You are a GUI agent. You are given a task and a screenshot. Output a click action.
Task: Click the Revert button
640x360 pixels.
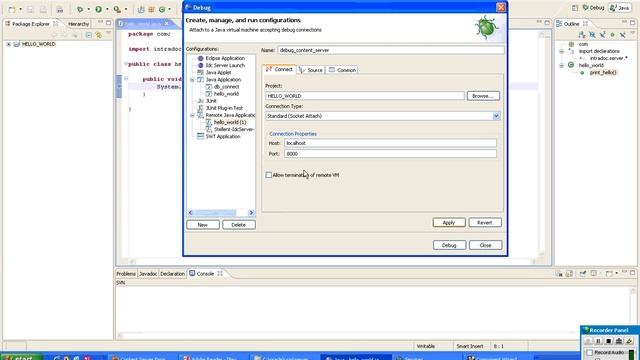tap(484, 222)
